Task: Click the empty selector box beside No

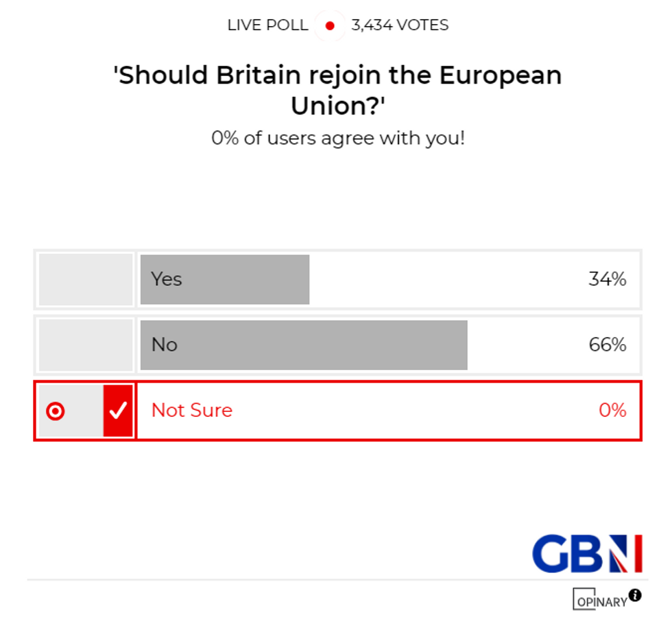Action: [85, 345]
